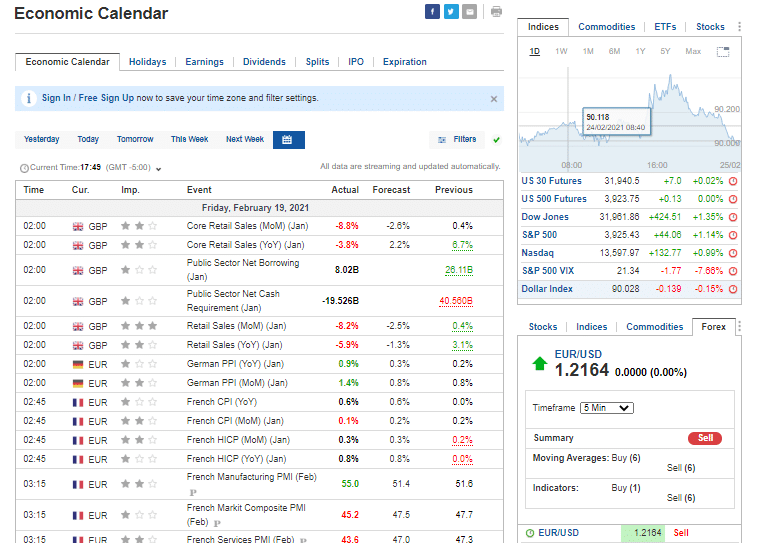
Task: Set chart range to 1W
Action: click(x=561, y=51)
